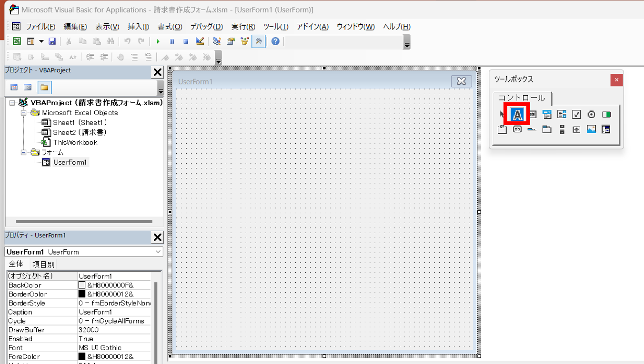The height and width of the screenshot is (364, 644).
Task: Click the Caption property value field
Action: (x=114, y=312)
